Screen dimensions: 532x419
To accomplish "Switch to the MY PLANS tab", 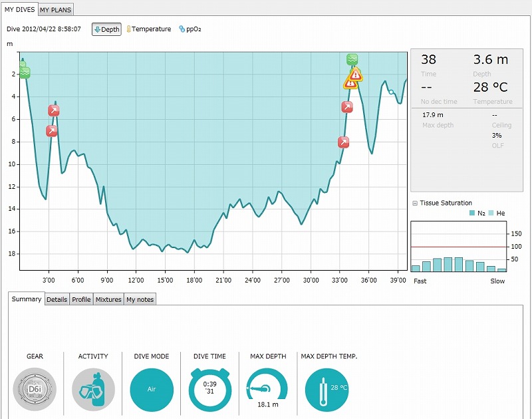I will 56,10.
